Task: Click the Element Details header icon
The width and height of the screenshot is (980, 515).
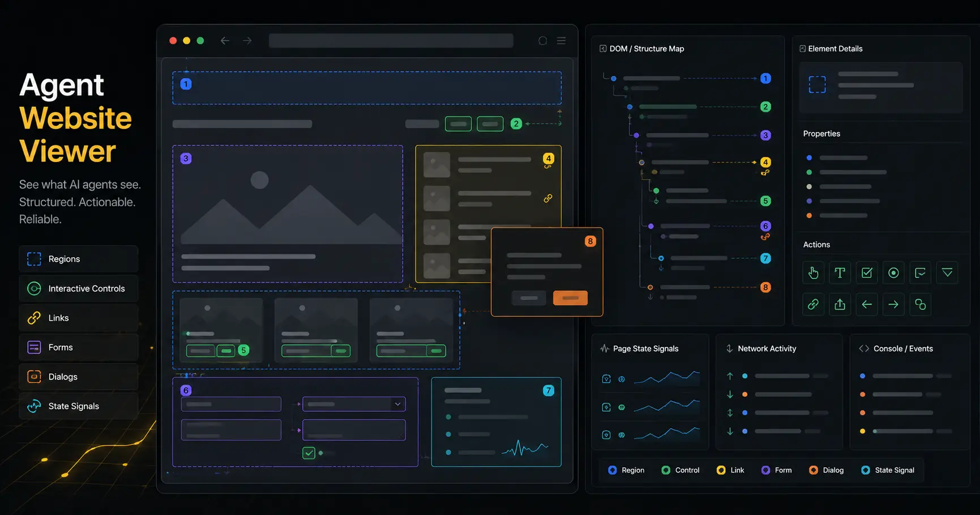Action: pos(802,49)
